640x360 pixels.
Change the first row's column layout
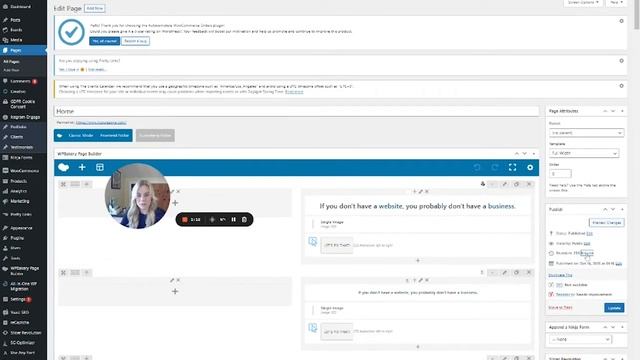click(x=75, y=184)
